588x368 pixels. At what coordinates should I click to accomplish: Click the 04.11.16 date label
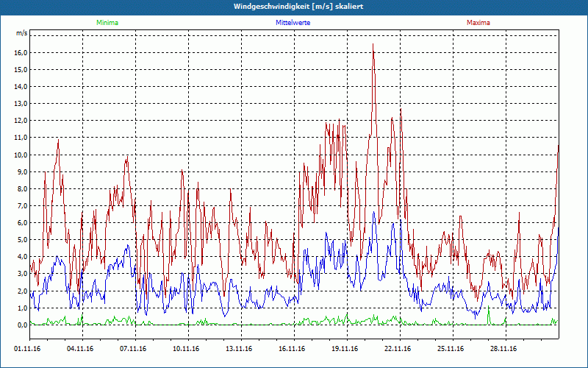click(x=80, y=349)
